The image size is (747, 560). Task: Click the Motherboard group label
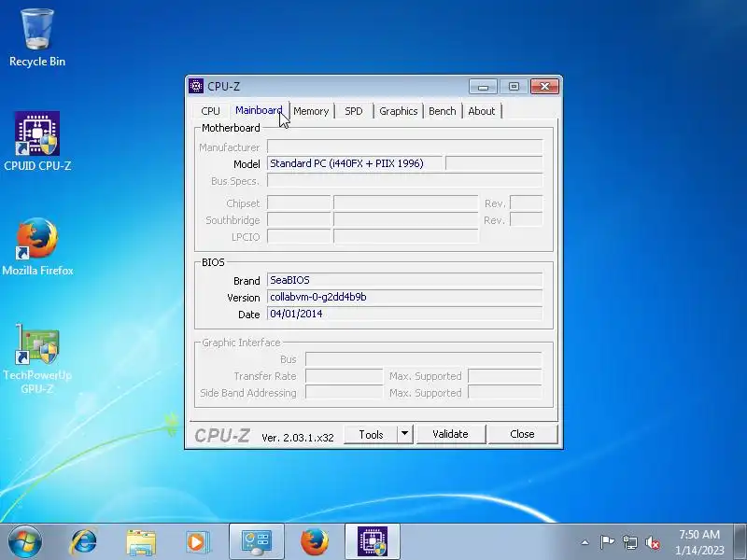231,128
